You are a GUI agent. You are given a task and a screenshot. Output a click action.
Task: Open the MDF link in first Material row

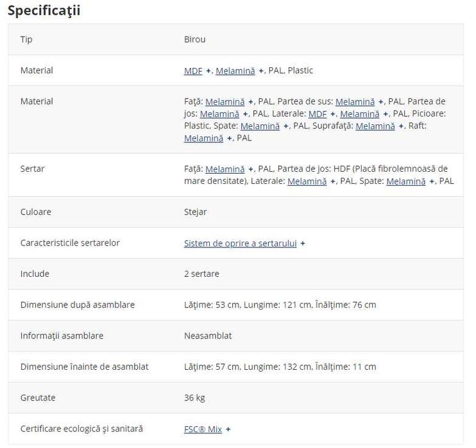pos(193,71)
